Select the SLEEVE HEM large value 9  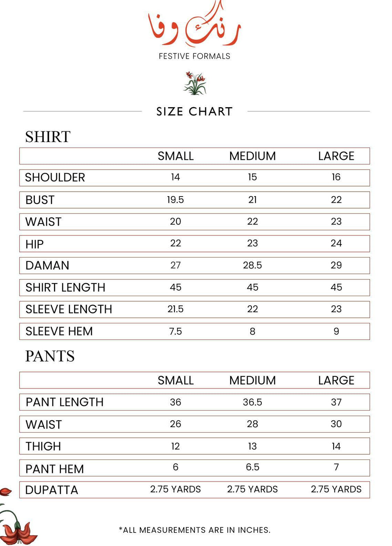click(x=336, y=332)
